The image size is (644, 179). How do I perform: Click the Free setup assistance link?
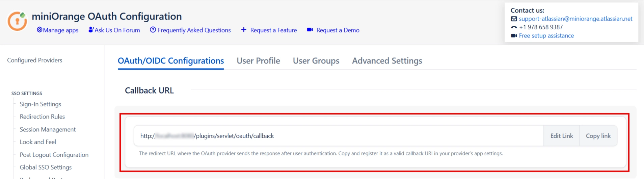[x=546, y=36]
